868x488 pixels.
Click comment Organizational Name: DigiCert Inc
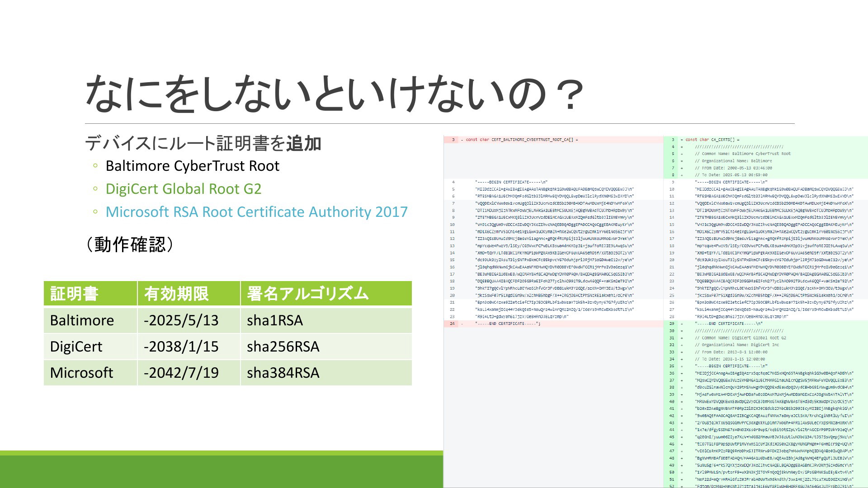737,345
